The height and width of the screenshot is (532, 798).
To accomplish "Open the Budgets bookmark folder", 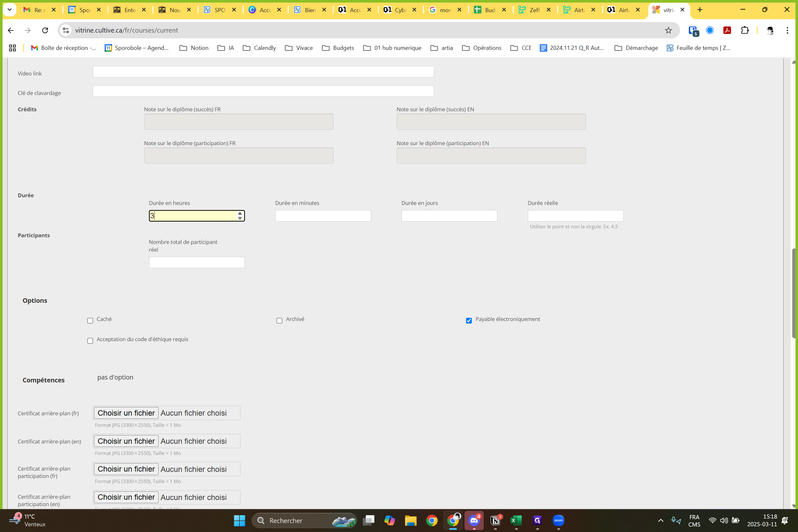I will pos(338,48).
